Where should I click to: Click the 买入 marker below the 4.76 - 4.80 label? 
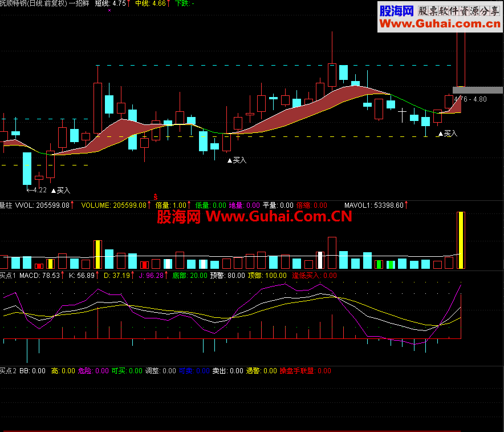click(448, 134)
